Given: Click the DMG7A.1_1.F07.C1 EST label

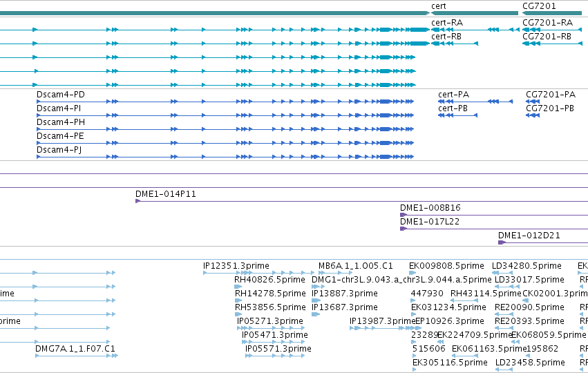Looking at the screenshot, I should coord(75,349).
